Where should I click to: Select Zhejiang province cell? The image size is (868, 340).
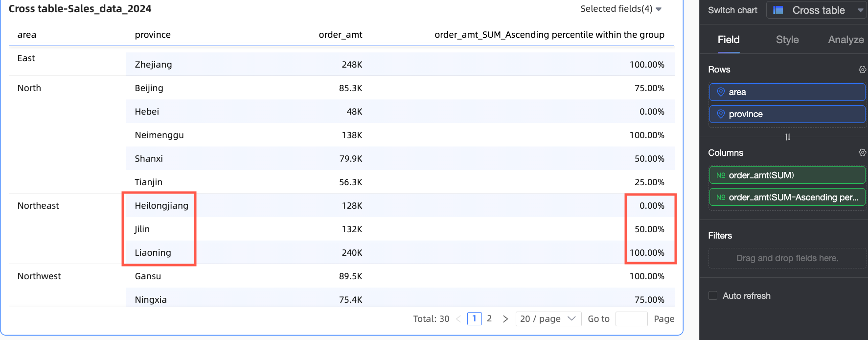tap(153, 65)
